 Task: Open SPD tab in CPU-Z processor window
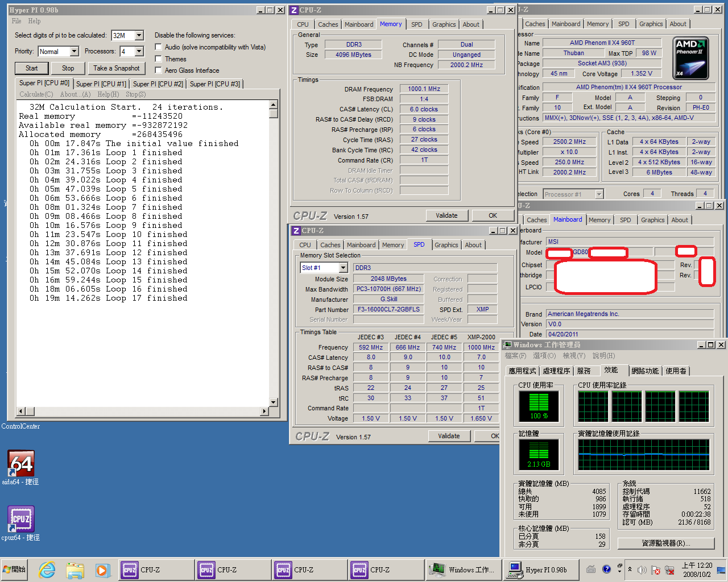tap(624, 24)
